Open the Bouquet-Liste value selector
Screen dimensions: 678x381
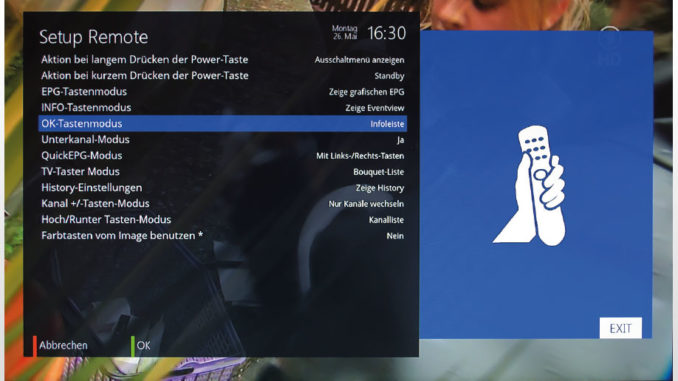tap(378, 172)
